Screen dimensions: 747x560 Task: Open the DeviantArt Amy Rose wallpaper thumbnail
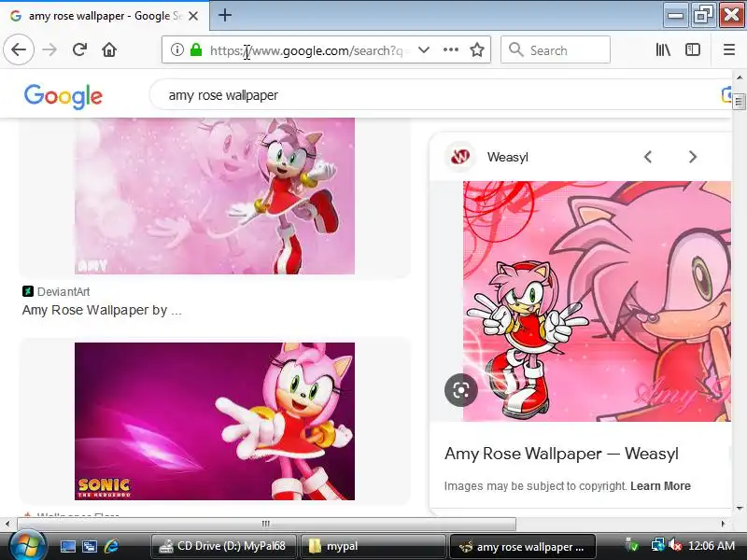coord(215,196)
